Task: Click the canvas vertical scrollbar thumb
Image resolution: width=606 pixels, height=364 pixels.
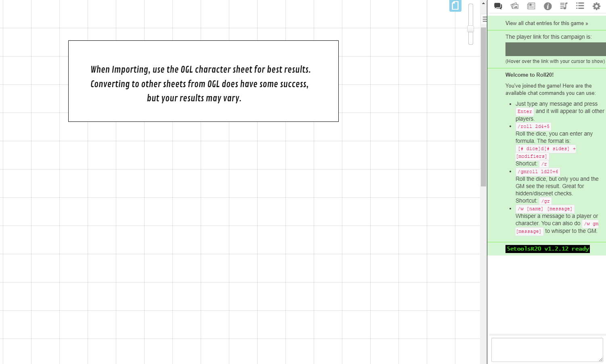Action: point(483,105)
